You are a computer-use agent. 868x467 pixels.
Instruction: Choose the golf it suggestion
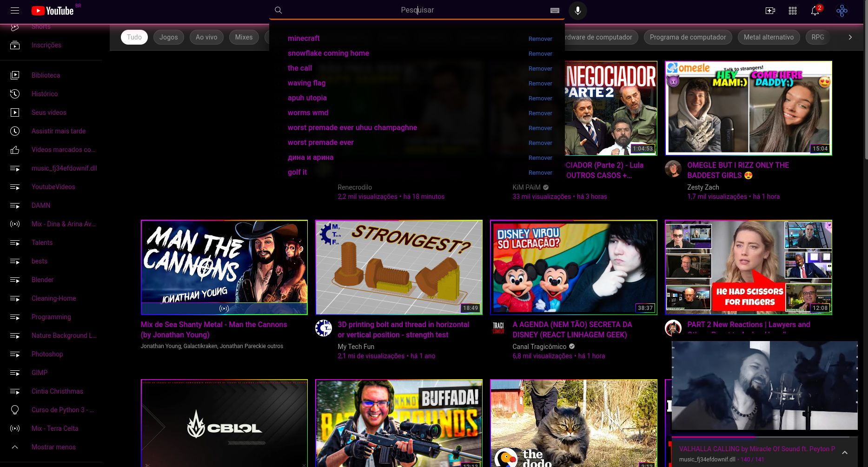pyautogui.click(x=297, y=172)
